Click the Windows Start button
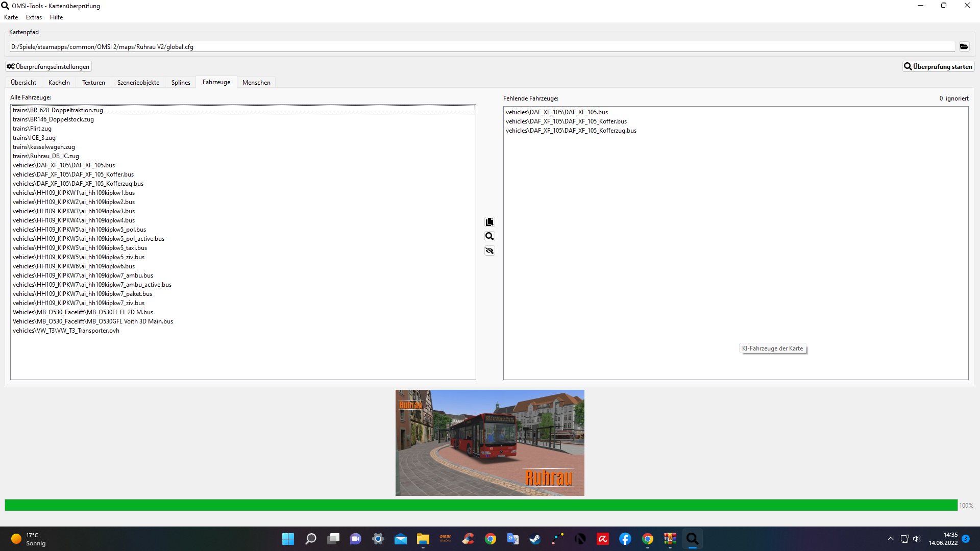The height and width of the screenshot is (551, 980). [x=288, y=539]
